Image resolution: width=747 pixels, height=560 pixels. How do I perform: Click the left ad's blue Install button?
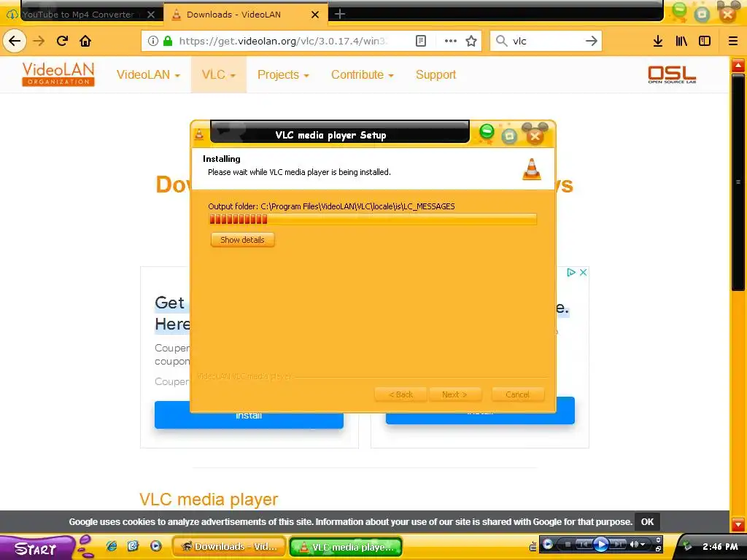click(249, 415)
